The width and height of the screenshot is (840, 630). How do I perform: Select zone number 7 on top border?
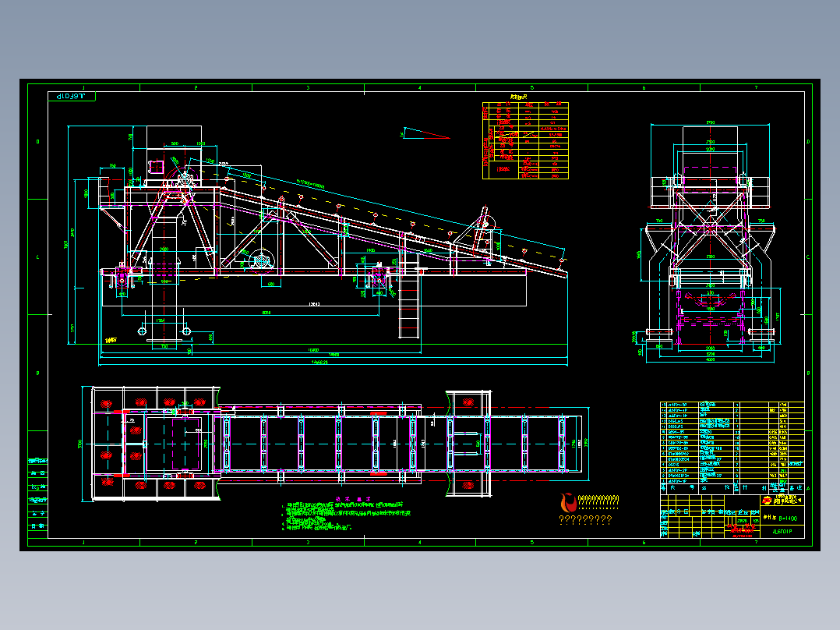(756, 87)
